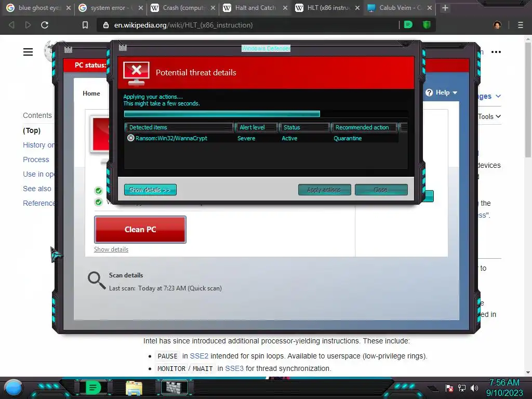Select the Home tab in Defender
The width and height of the screenshot is (532, 399).
tap(91, 94)
